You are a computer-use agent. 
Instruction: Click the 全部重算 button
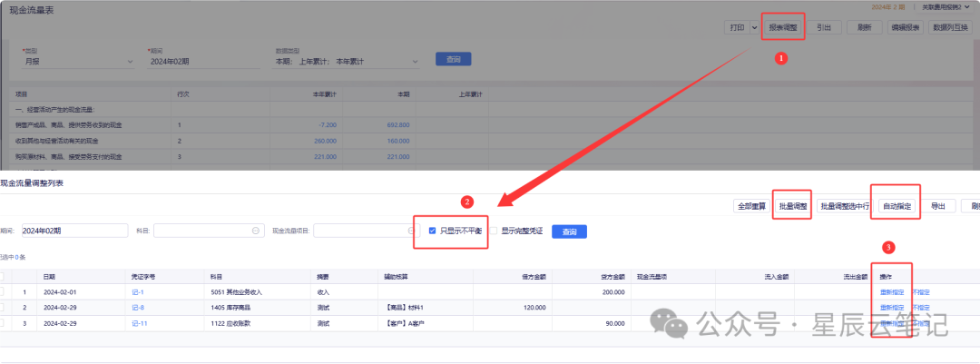tap(750, 206)
